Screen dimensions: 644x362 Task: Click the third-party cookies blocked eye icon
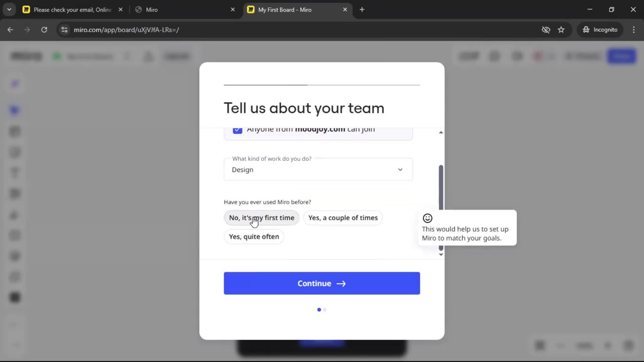point(546,30)
